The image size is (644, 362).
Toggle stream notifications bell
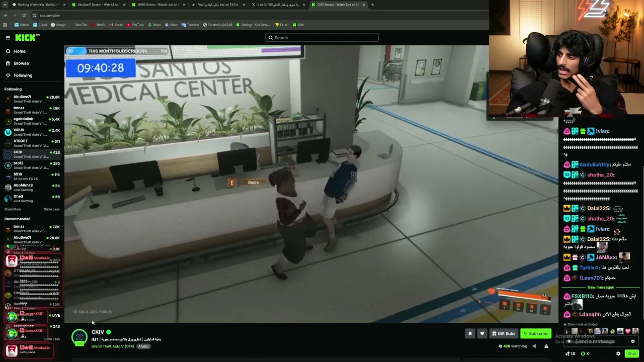(x=470, y=333)
